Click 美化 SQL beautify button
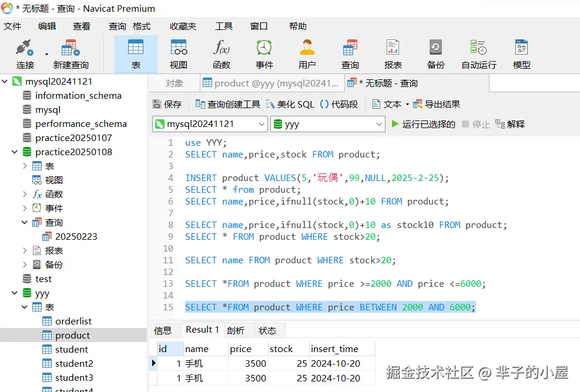 point(290,104)
